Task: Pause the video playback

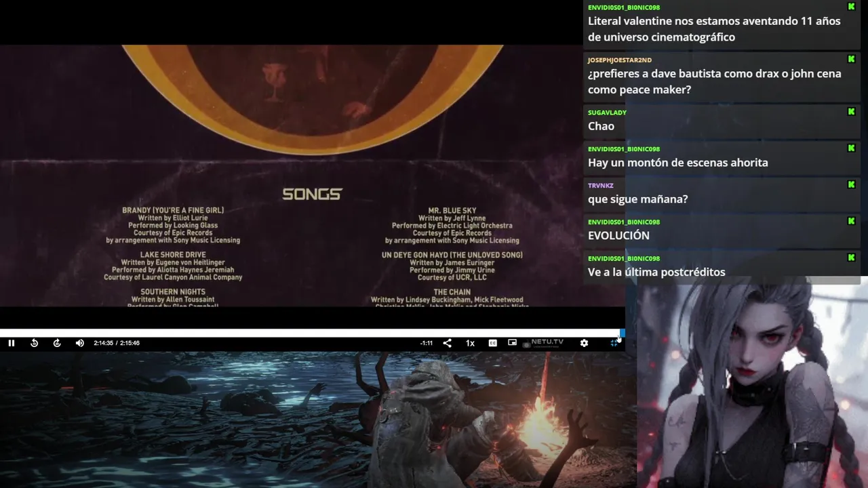Action: tap(12, 343)
